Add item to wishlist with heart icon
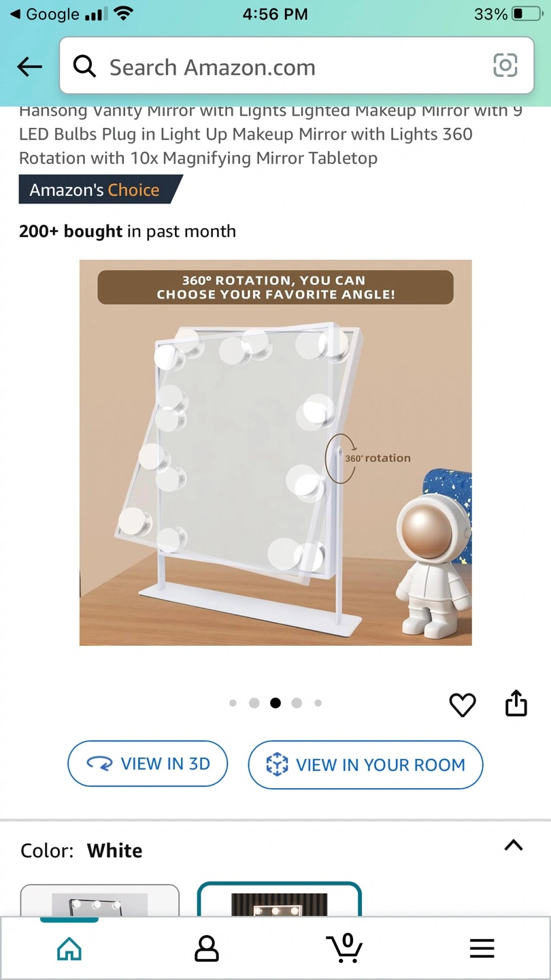 pyautogui.click(x=463, y=704)
